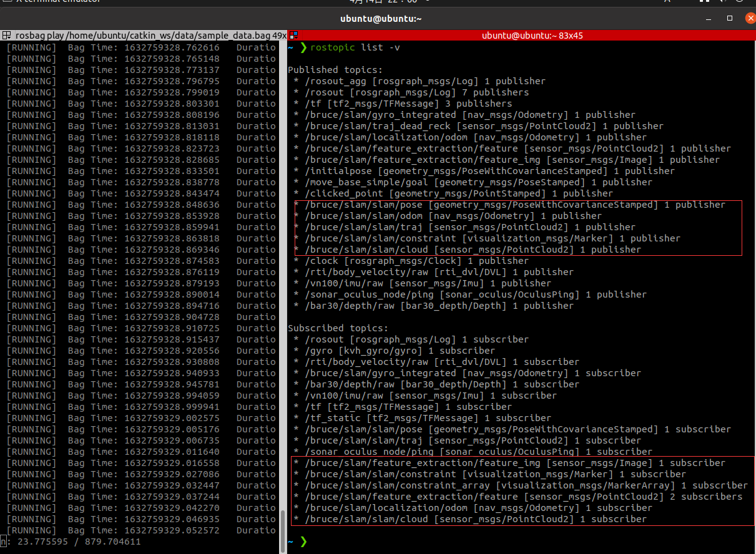This screenshot has width=756, height=554.
Task: Click the /bruce/slam/gyro_integrated 1 publisher line
Action: (x=464, y=115)
